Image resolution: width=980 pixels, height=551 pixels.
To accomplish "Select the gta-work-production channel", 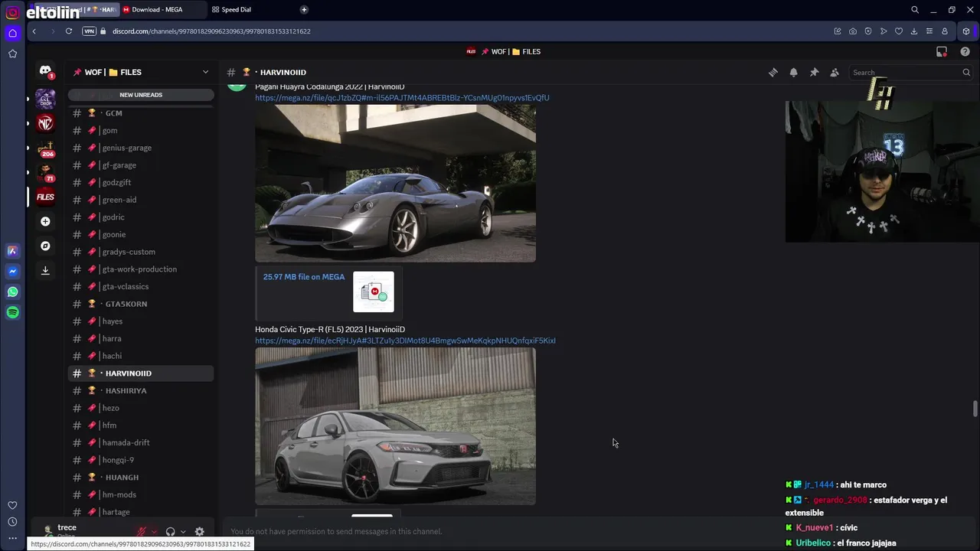I will pos(141,269).
